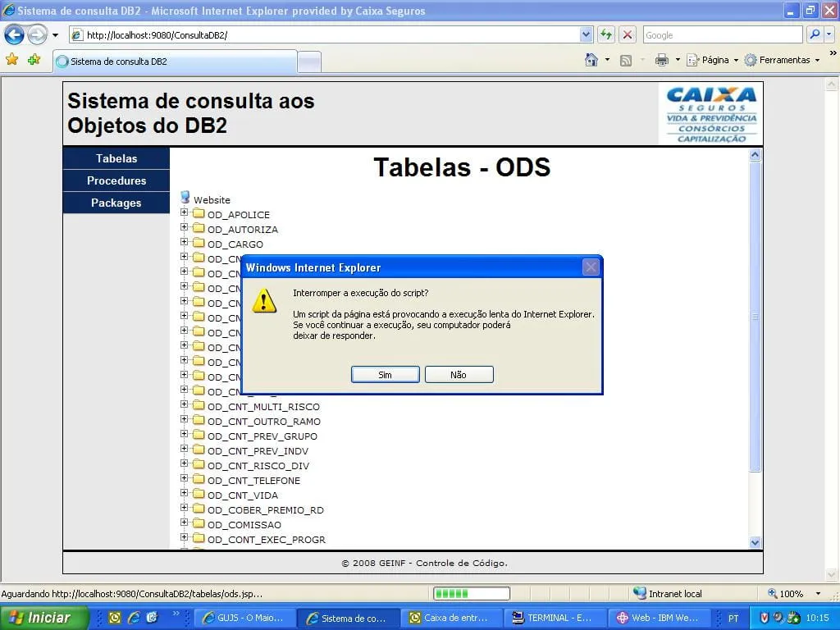
Task: Open the Home button dropdown arrow
Action: pyautogui.click(x=607, y=60)
